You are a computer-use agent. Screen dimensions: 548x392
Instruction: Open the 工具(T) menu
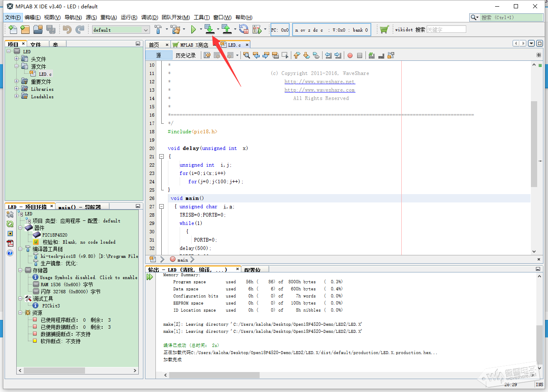202,17
